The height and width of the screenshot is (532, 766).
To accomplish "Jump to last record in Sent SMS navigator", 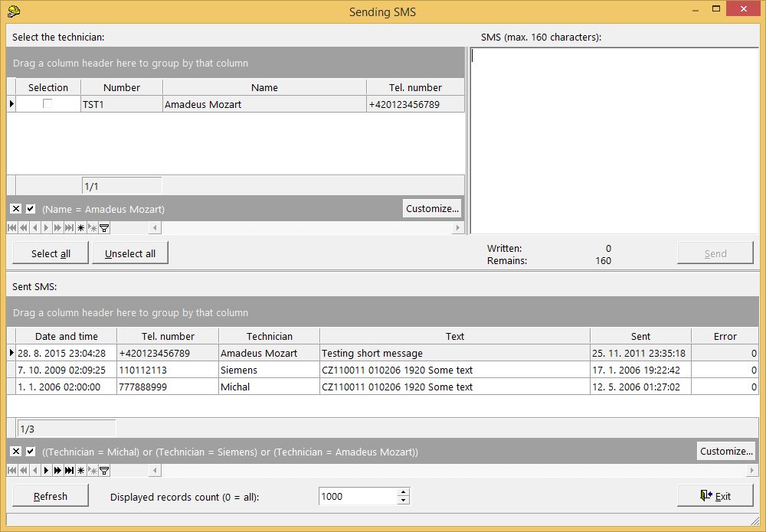I will (x=70, y=471).
